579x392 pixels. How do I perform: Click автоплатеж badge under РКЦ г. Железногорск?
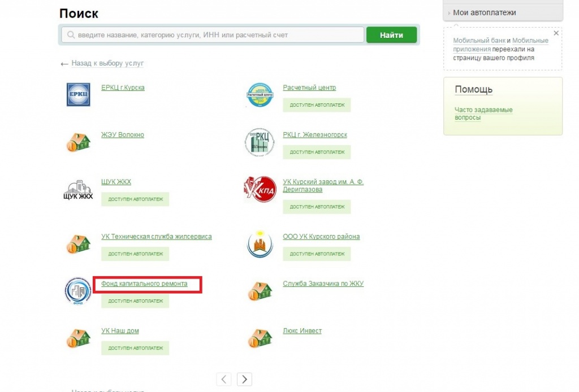(x=317, y=152)
